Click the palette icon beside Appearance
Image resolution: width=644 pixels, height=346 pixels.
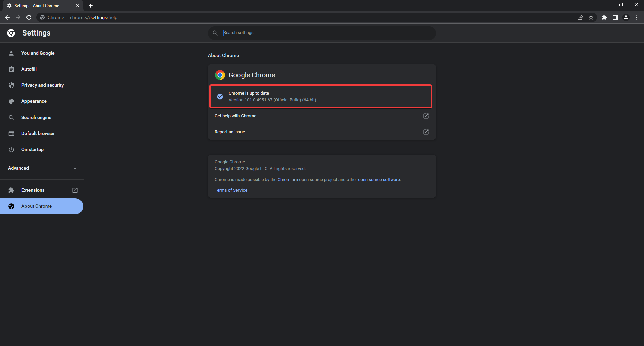click(11, 101)
